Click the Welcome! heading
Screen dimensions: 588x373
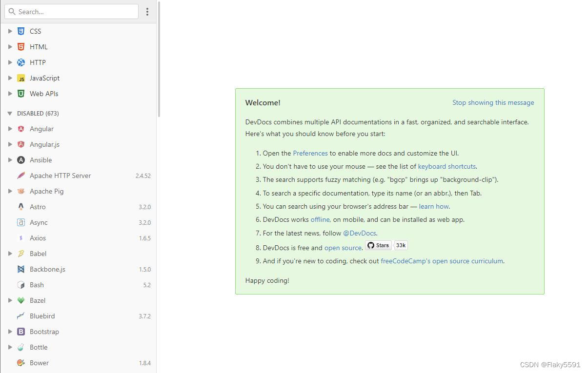[x=263, y=102]
